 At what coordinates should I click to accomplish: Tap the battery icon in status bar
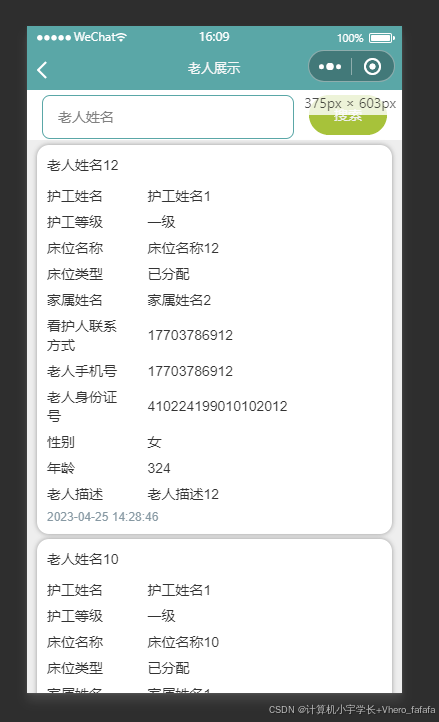point(381,38)
